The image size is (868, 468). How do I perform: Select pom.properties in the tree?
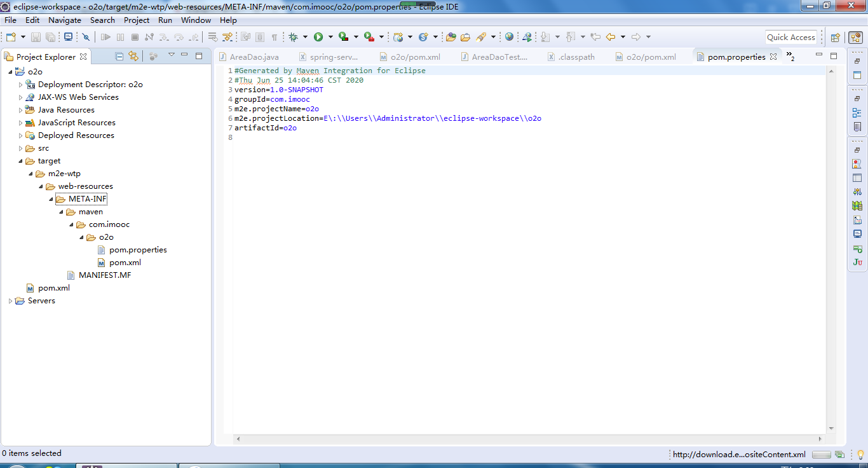point(138,250)
